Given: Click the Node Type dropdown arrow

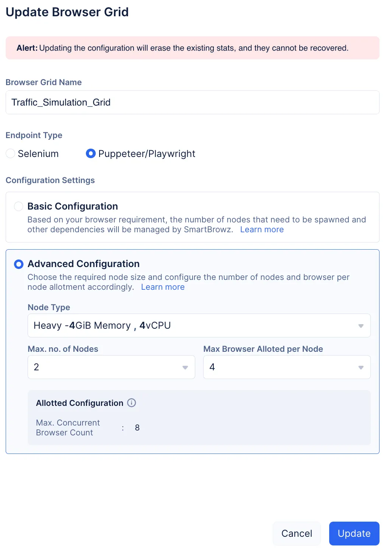Looking at the screenshot, I should pyautogui.click(x=361, y=326).
